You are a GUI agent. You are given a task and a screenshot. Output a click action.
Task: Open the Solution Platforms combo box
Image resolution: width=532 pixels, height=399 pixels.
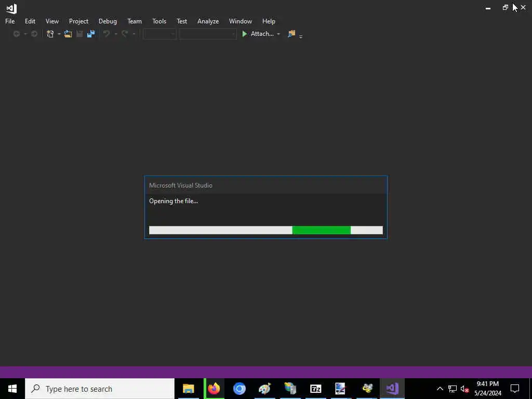coord(208,34)
